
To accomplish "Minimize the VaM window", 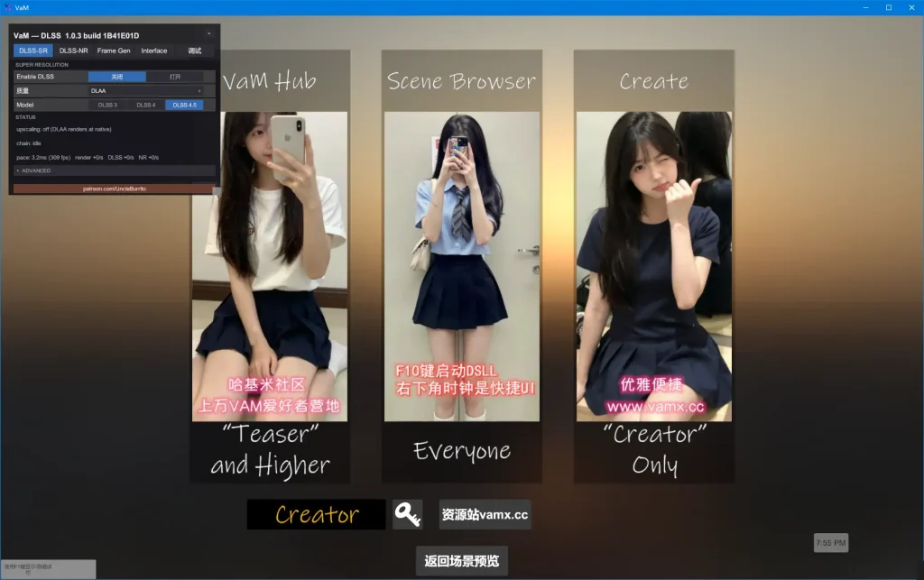I will [865, 7].
